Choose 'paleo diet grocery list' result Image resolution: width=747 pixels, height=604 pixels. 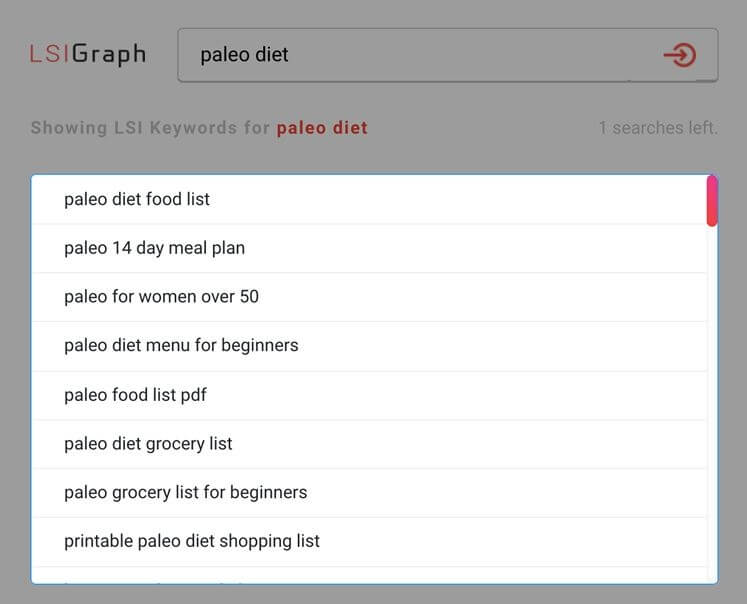click(x=148, y=444)
